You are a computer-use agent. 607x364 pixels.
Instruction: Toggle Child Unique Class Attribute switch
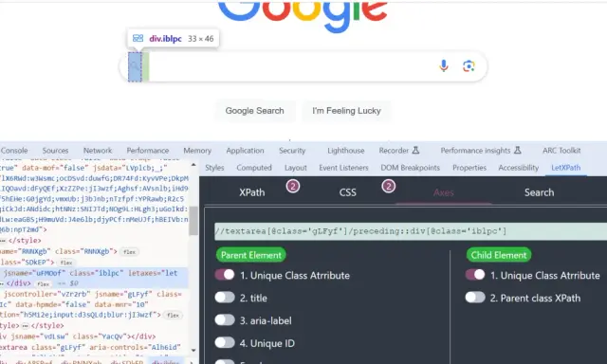click(x=475, y=275)
